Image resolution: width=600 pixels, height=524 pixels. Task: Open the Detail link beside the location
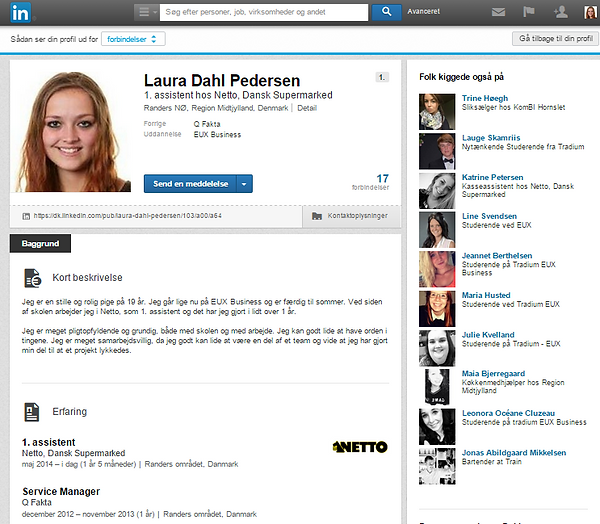307,108
